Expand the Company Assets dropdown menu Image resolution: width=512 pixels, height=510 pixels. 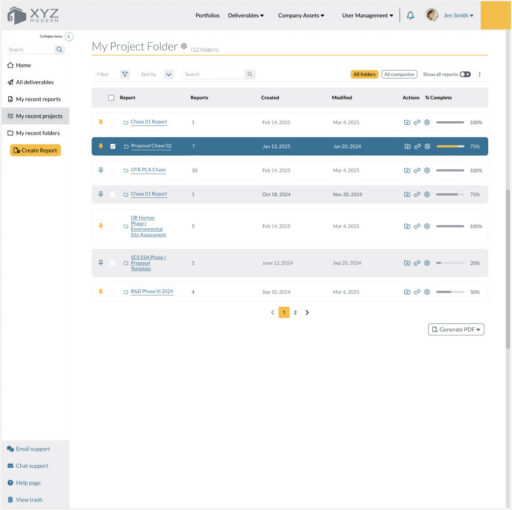(x=301, y=15)
